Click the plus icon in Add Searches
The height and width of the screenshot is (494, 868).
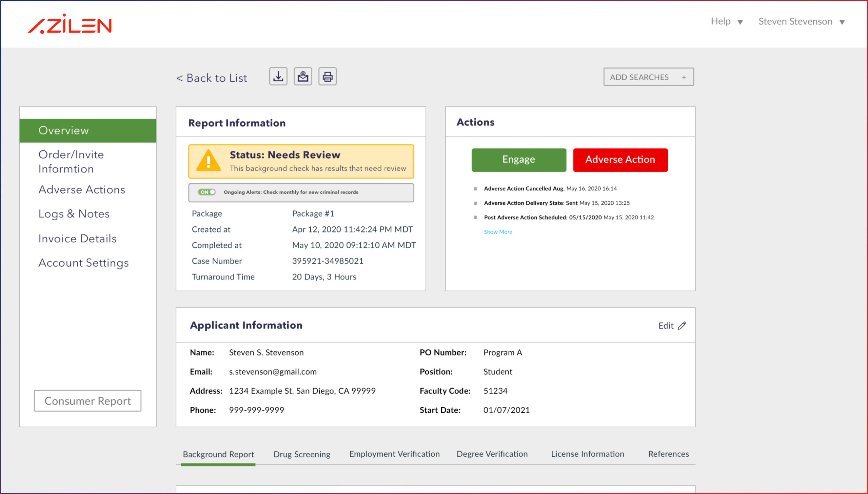684,77
